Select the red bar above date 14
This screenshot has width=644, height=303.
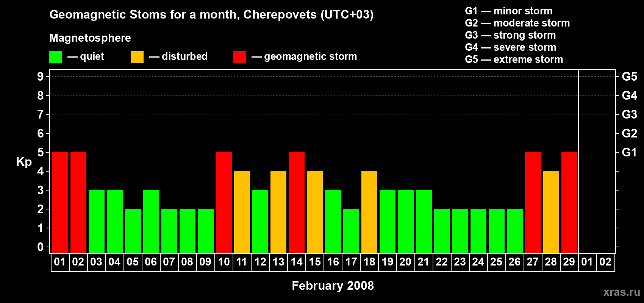(x=297, y=202)
